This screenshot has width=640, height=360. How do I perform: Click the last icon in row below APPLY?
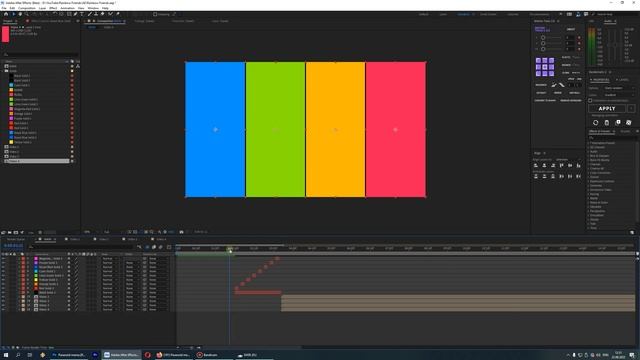(x=629, y=122)
